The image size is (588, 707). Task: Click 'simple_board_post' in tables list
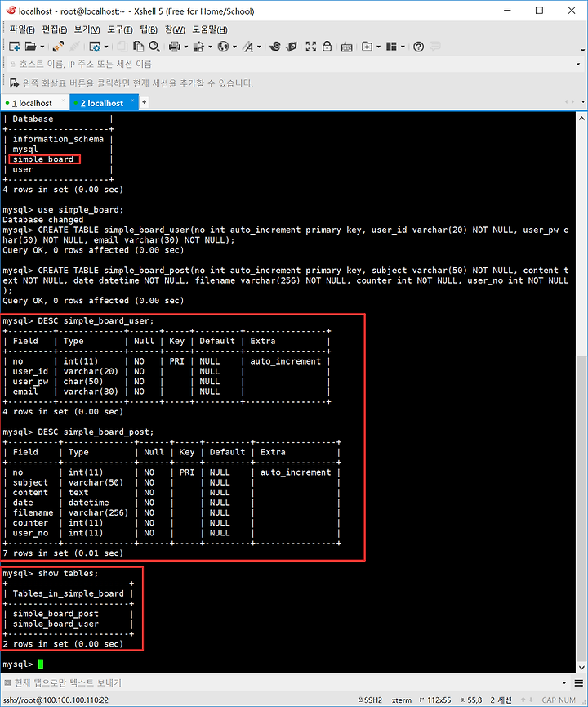coord(56,614)
